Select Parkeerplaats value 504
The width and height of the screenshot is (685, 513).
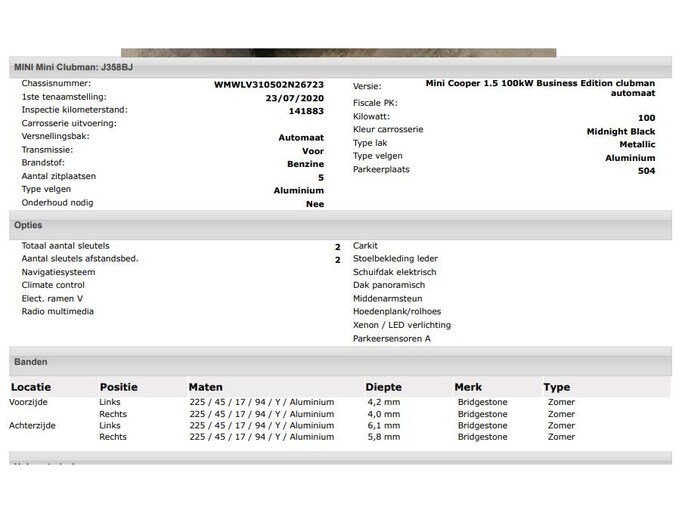646,171
